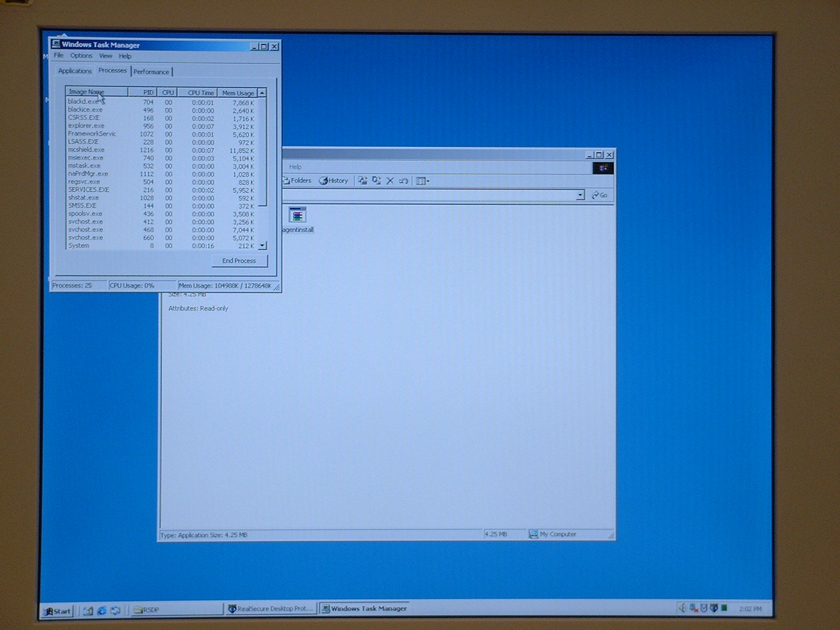Open the agentinstall application file icon
The image size is (840, 630).
click(x=297, y=215)
